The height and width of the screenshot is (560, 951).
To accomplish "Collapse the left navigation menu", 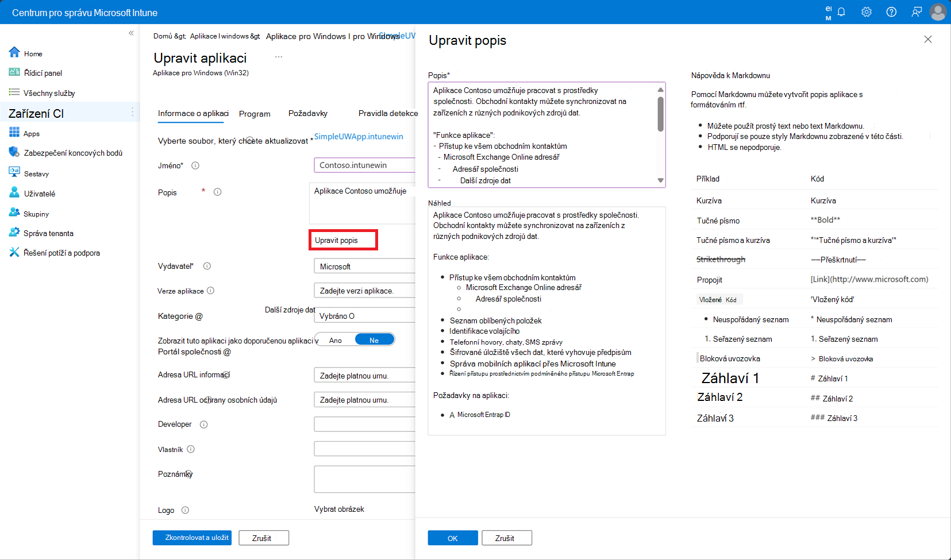I will pyautogui.click(x=131, y=33).
